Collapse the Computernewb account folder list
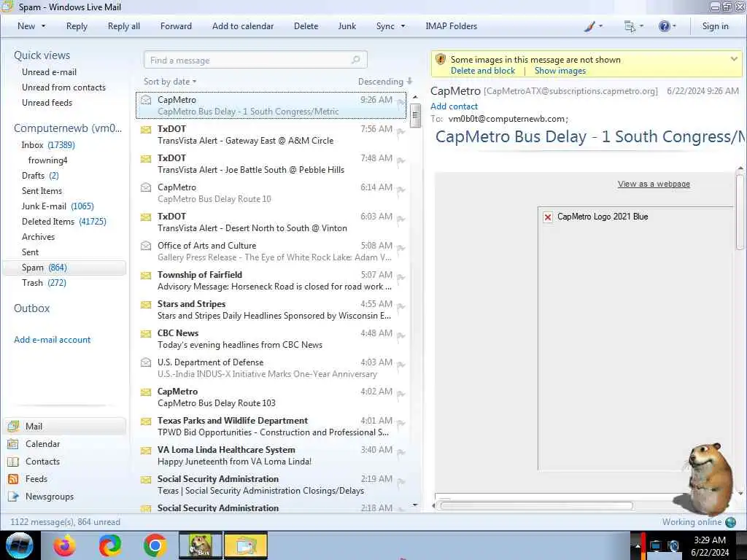Viewport: 747px width, 560px height. pyautogui.click(x=68, y=128)
